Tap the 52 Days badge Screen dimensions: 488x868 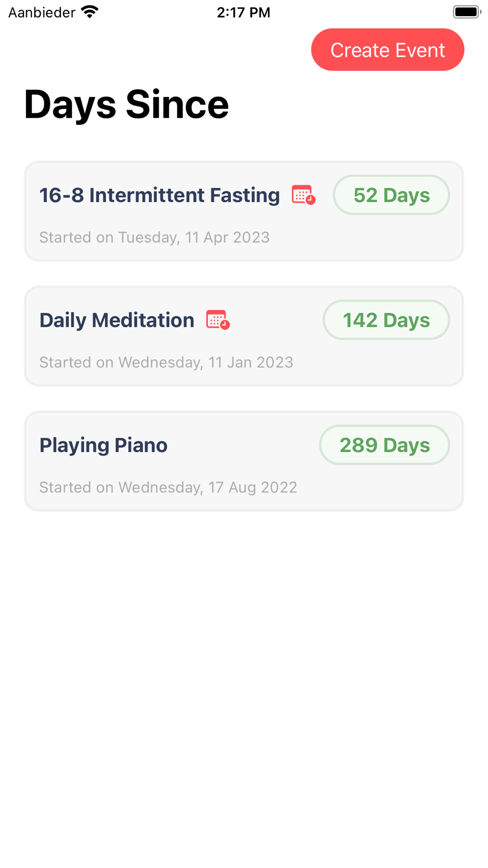pyautogui.click(x=391, y=195)
